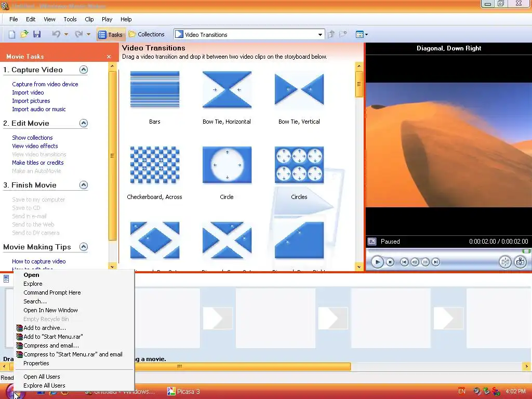Image resolution: width=532 pixels, height=399 pixels.
Task: Create a new project with the blank page icon
Action: coord(12,34)
